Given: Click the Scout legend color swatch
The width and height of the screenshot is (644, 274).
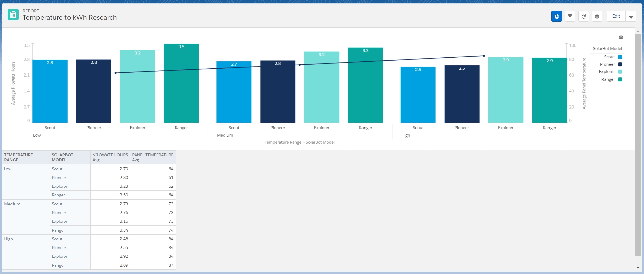Looking at the screenshot, I should point(620,57).
